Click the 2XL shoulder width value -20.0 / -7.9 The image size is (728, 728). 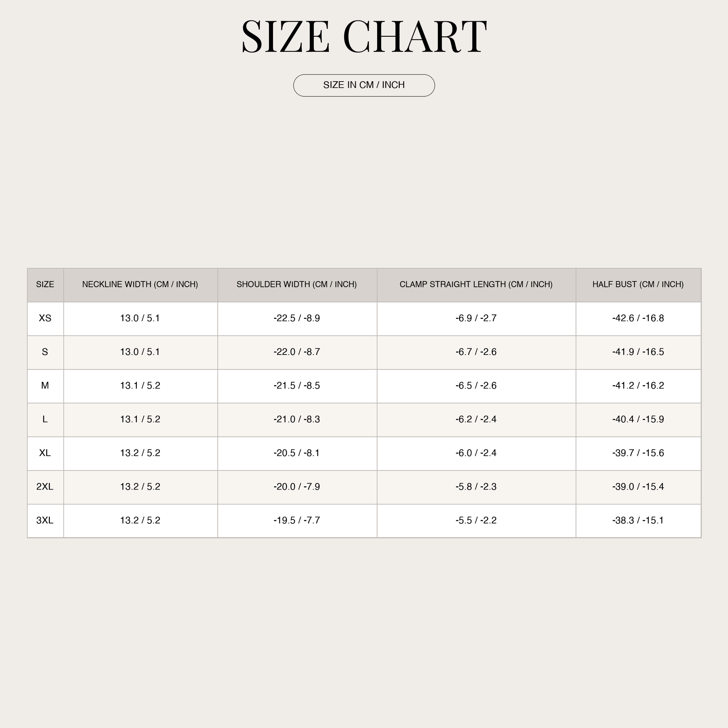297,487
